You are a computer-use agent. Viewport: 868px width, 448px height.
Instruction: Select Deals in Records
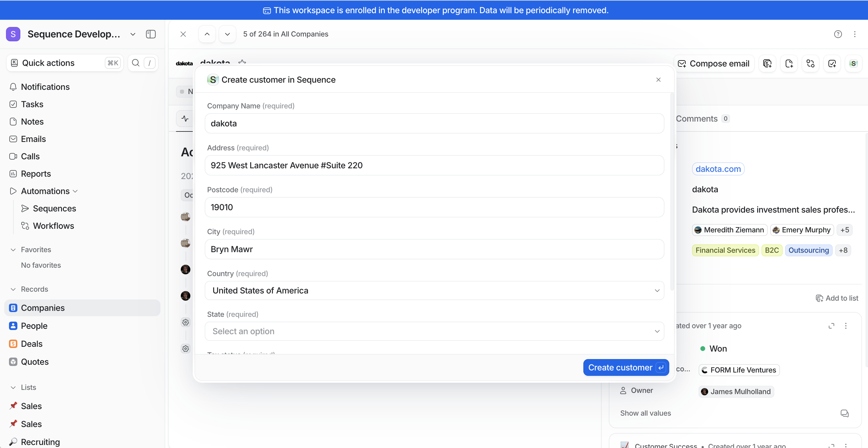tap(32, 344)
